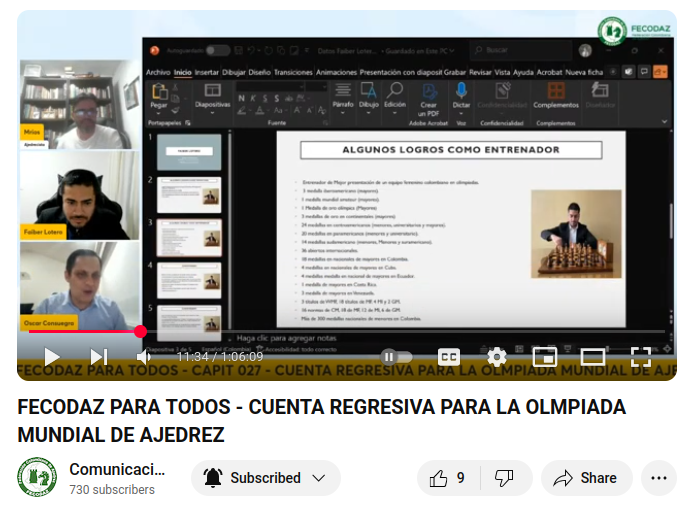
Task: Enable theater mode
Action: coord(593,357)
